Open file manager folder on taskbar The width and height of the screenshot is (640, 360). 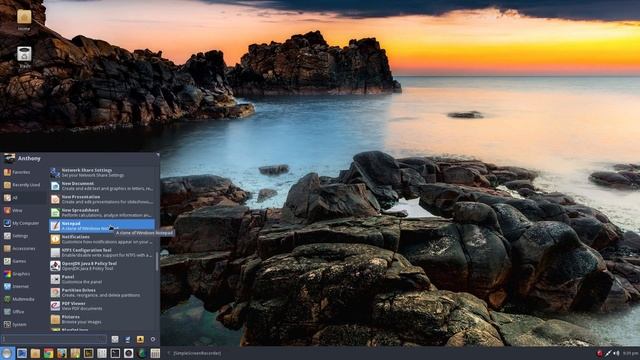35,353
